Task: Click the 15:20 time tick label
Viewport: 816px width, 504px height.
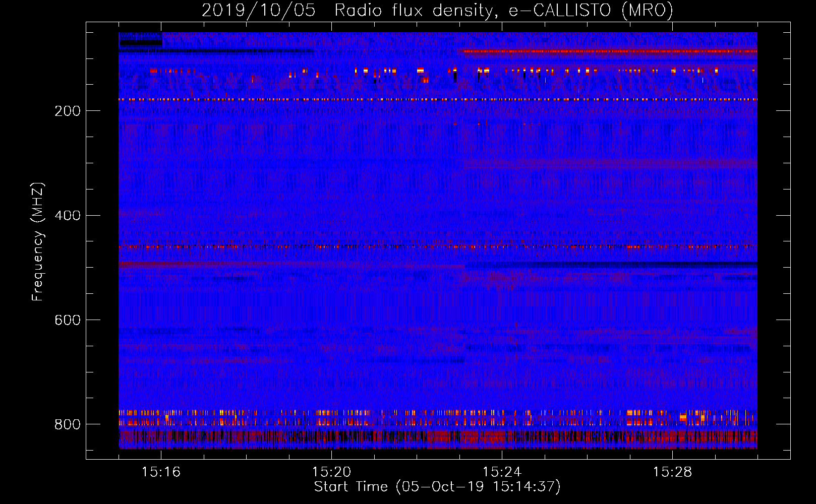Action: tap(331, 472)
